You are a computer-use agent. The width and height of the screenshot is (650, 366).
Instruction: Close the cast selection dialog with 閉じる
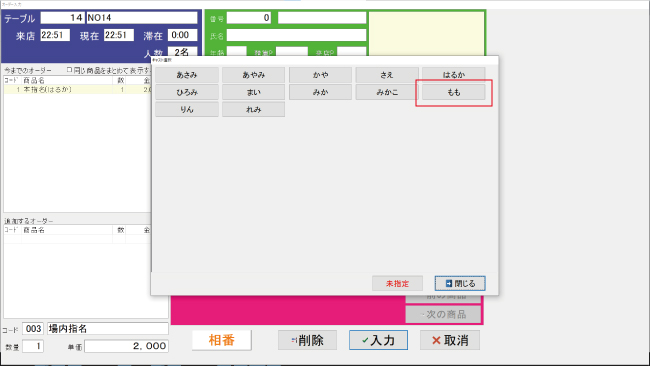click(460, 284)
